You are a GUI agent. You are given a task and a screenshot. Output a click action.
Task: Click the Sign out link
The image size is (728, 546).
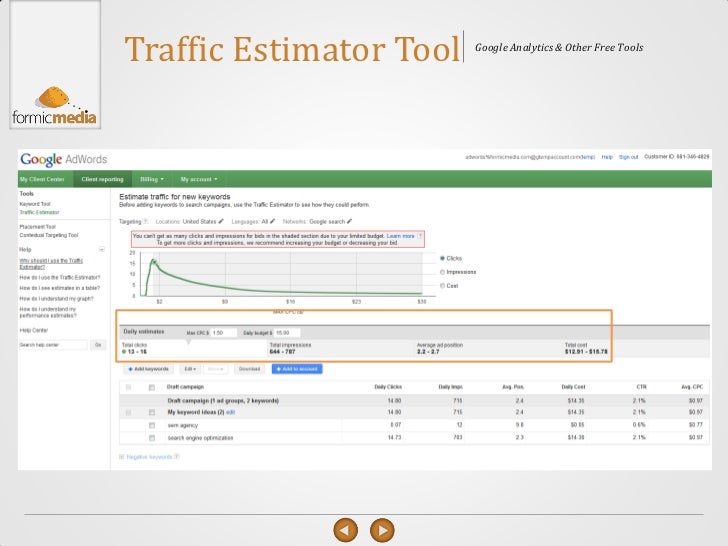pyautogui.click(x=629, y=157)
